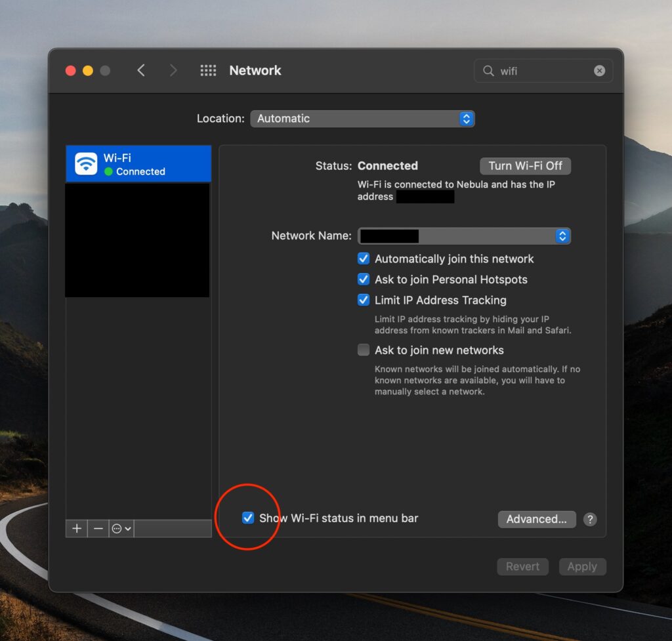The image size is (672, 641).
Task: Remove selected network service with minus
Action: tap(98, 528)
